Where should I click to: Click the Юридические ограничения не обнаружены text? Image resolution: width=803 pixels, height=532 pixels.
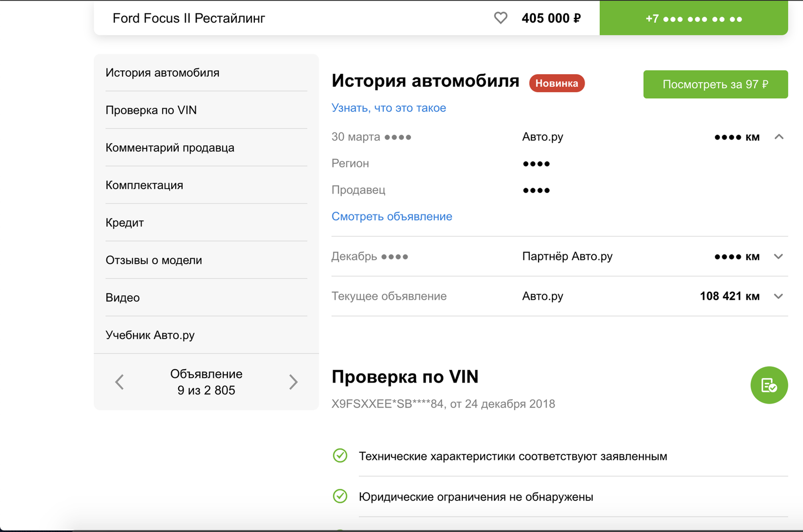click(x=476, y=497)
